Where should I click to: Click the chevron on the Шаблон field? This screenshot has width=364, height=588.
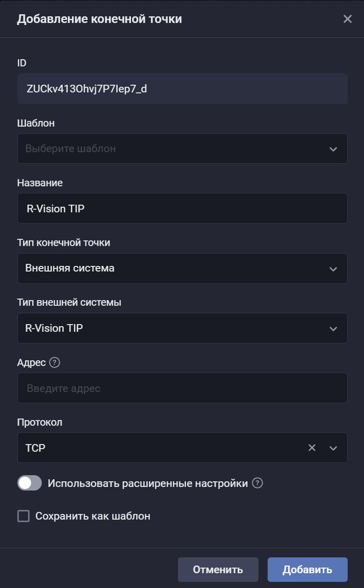click(x=333, y=149)
